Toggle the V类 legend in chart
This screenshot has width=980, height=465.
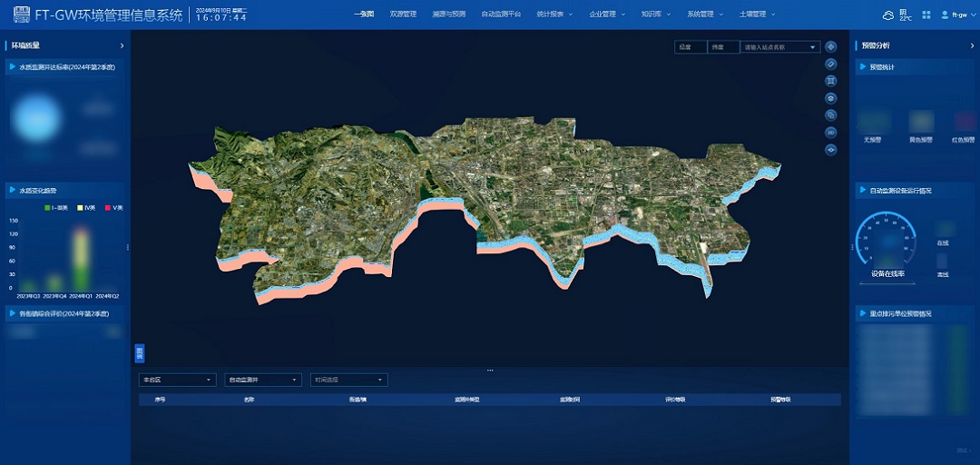[113, 208]
